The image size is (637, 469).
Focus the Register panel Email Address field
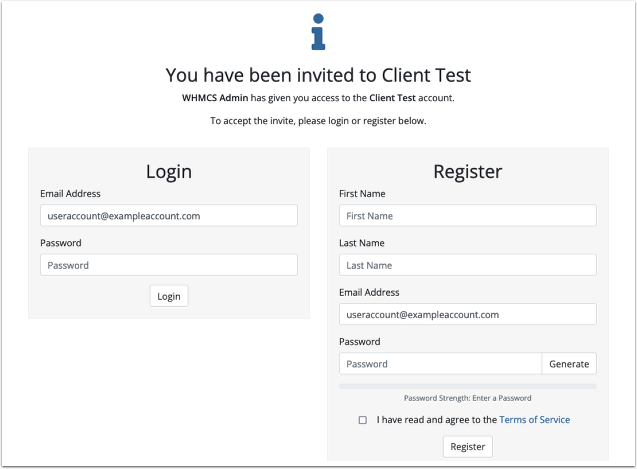(467, 314)
